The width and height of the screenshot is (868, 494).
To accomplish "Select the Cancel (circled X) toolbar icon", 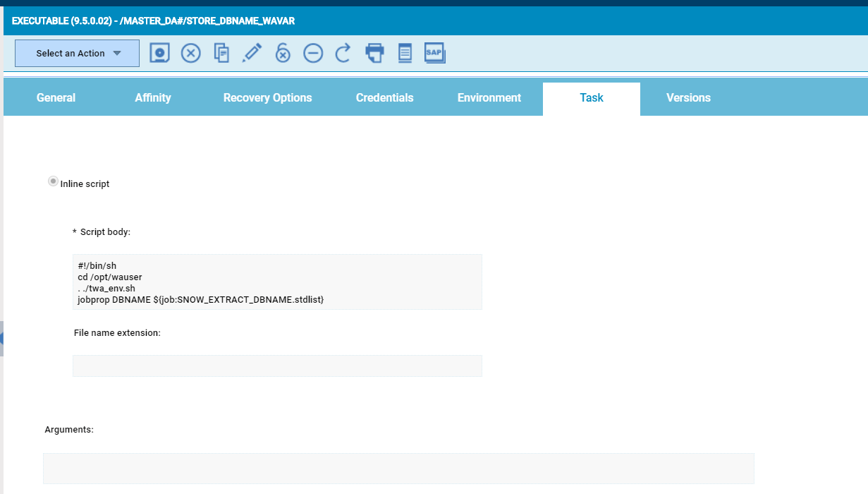I will pos(190,52).
